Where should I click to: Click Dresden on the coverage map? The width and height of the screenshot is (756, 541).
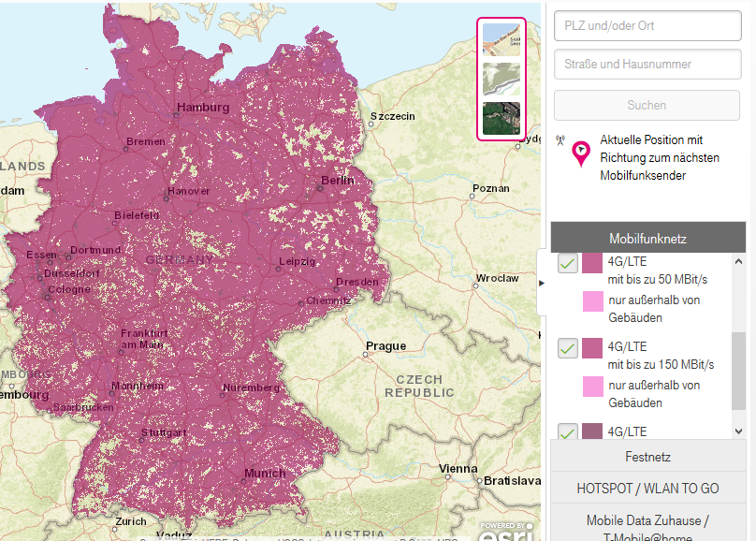pos(357,282)
